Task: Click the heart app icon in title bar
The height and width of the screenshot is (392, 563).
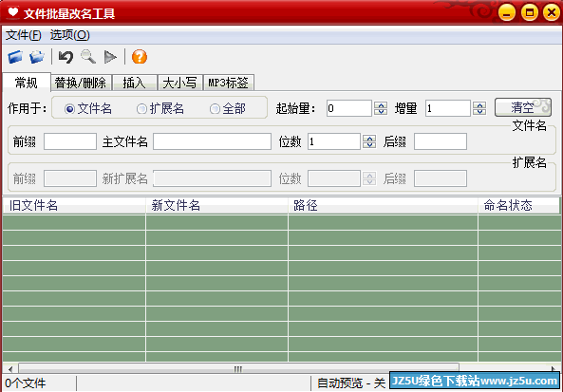Action: (x=13, y=12)
